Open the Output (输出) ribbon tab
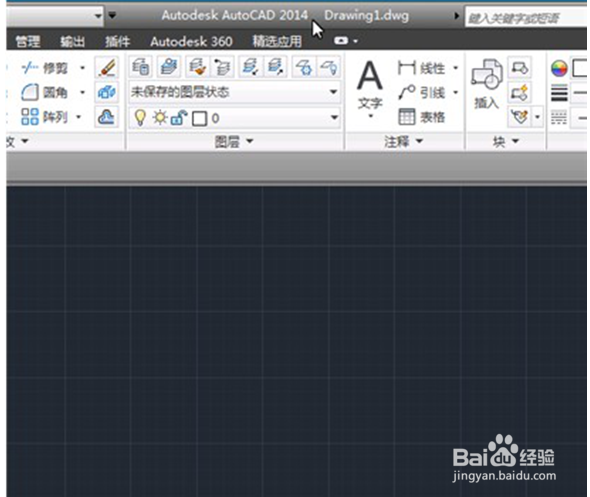 (73, 41)
